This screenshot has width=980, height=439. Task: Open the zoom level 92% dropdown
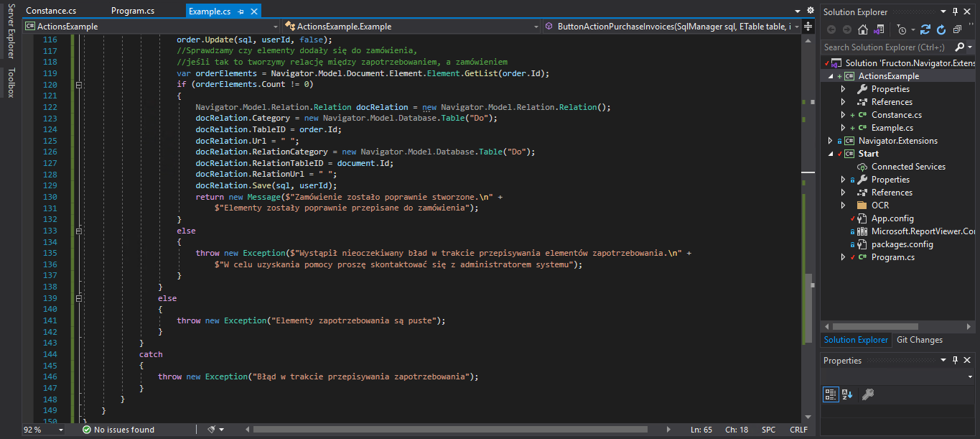[x=43, y=430]
